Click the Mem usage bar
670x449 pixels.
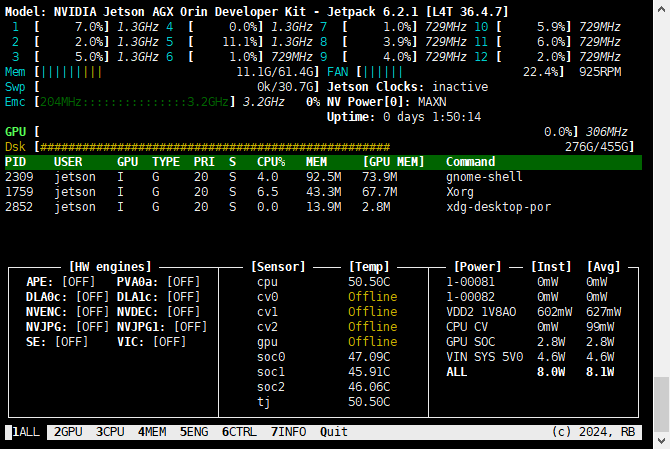coord(177,72)
